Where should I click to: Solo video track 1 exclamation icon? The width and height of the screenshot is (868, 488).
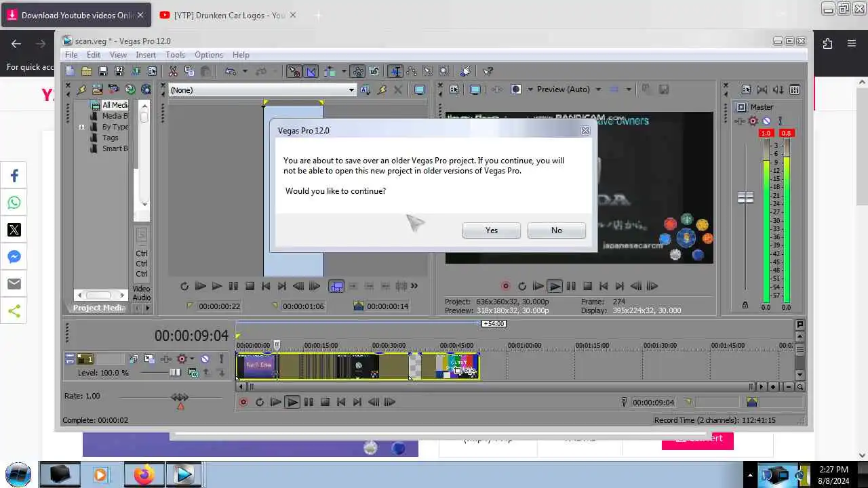[221, 359]
